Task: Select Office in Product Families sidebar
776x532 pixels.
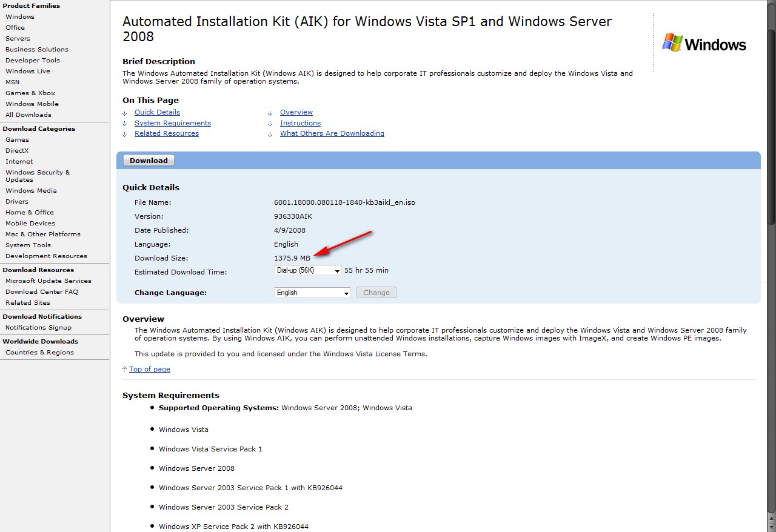Action: click(15, 28)
